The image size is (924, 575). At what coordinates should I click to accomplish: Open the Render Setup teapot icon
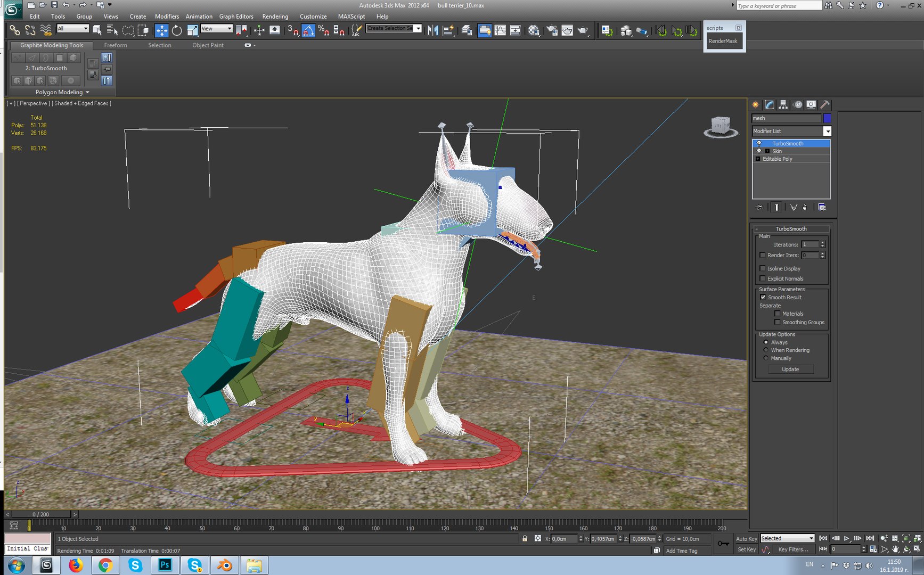(x=552, y=30)
